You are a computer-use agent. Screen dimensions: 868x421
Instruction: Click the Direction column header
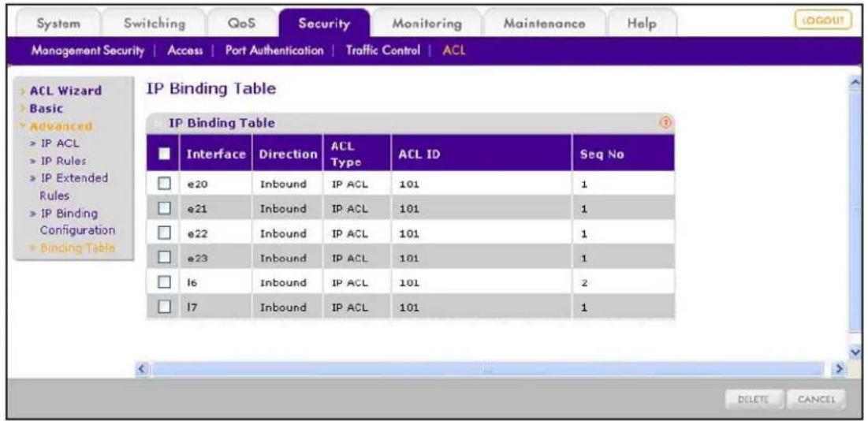(287, 155)
